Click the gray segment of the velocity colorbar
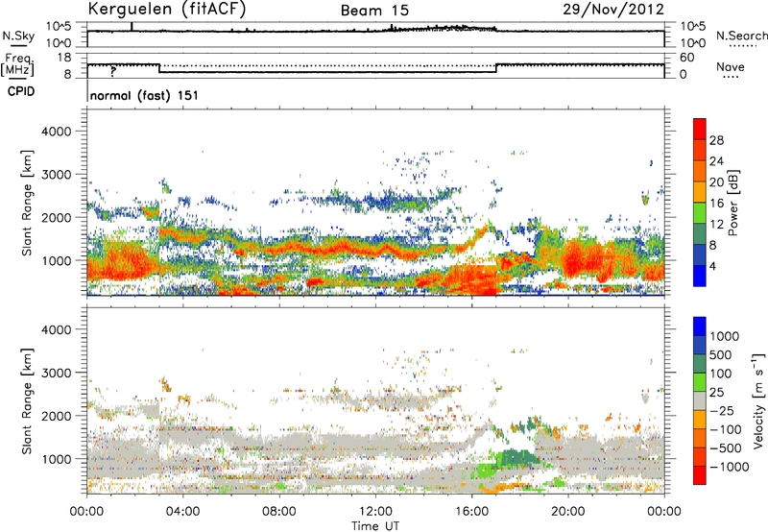Screen dimensions: 768x532 (700, 400)
